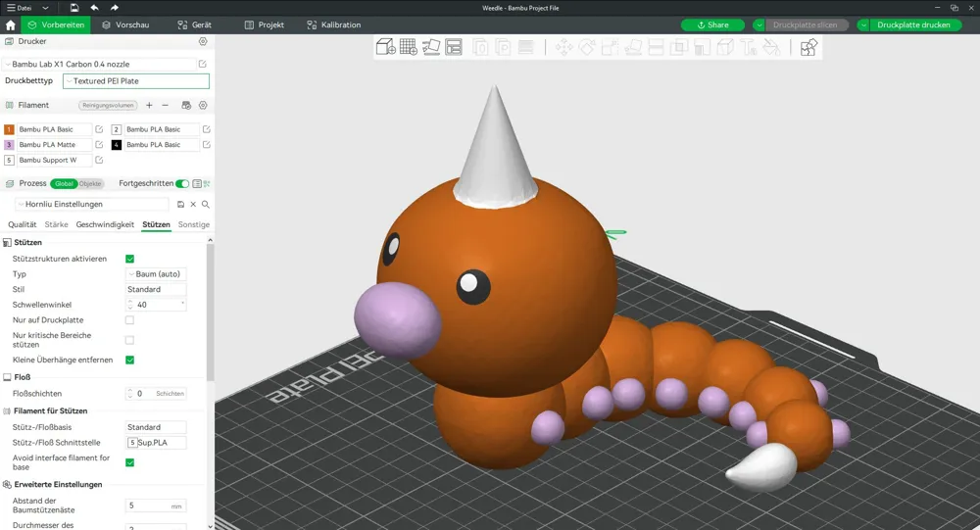Click the green Share button
The width and height of the screenshot is (980, 530).
[712, 25]
